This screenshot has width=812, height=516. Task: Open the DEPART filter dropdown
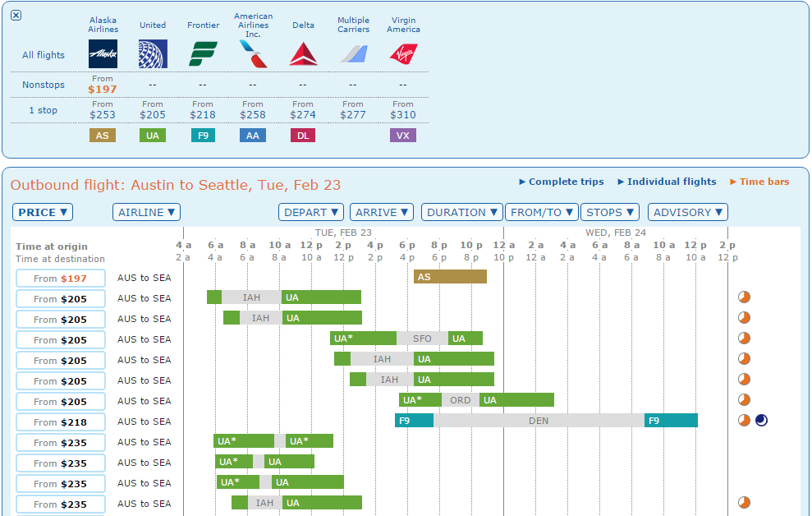tap(310, 213)
